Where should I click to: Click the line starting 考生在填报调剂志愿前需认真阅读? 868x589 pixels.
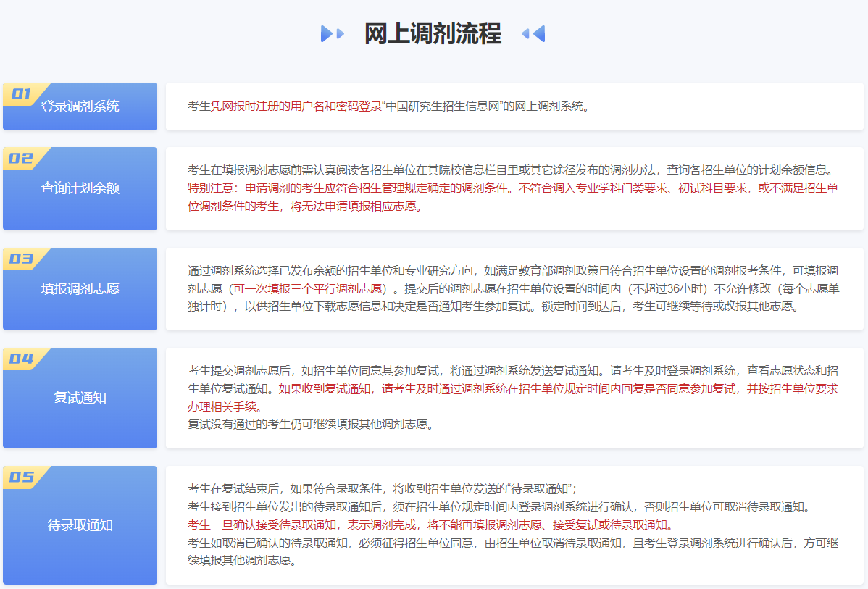pos(512,170)
